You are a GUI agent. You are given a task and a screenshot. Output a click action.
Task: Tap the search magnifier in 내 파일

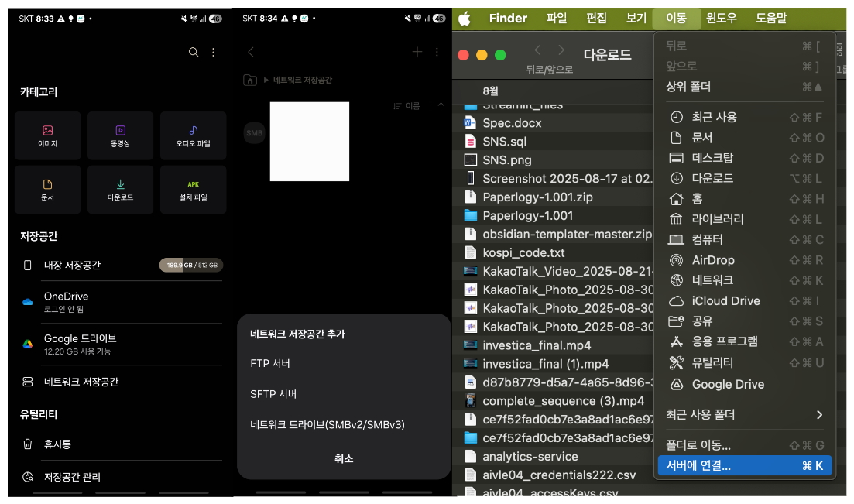(x=194, y=52)
